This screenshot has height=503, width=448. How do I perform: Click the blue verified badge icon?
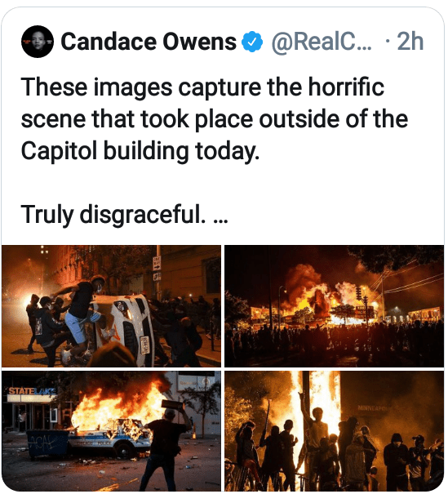pos(252,42)
